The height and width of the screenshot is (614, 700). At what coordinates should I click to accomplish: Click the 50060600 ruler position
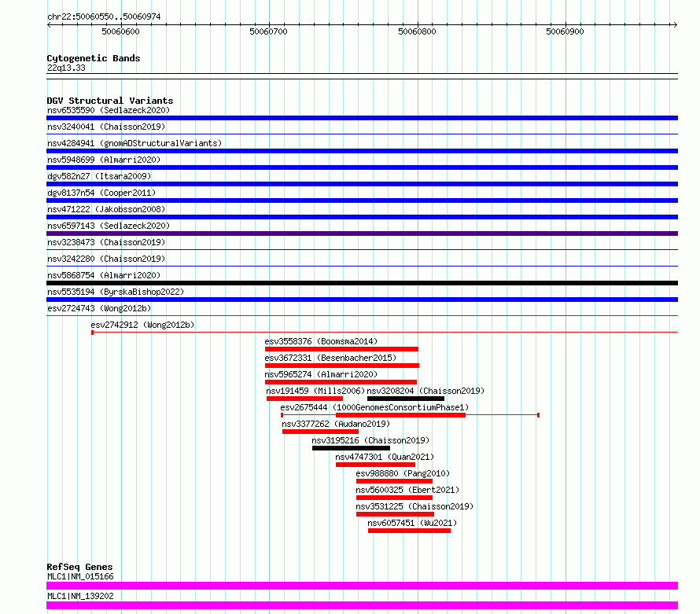(x=120, y=31)
